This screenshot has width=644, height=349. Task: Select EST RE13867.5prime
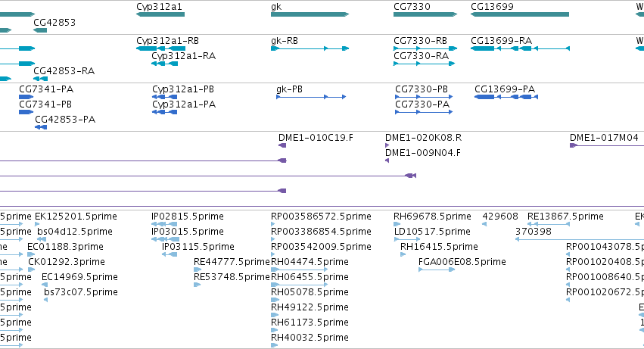pos(565,217)
